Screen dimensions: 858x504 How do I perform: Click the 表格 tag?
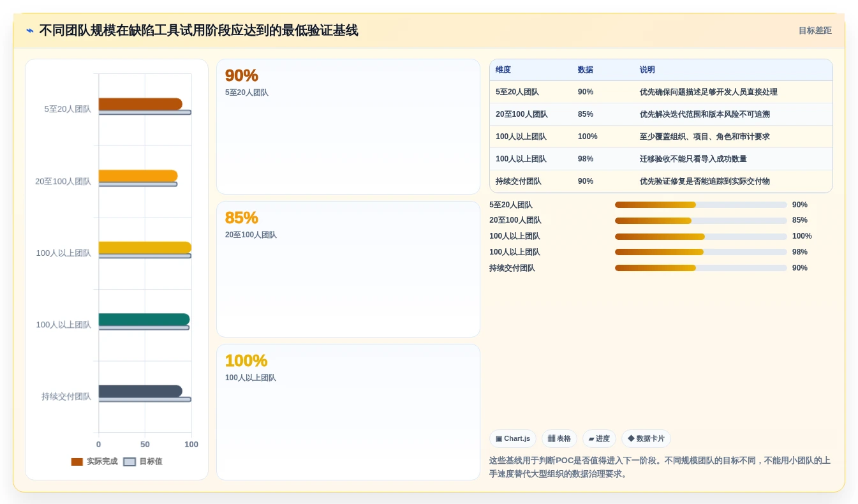click(559, 439)
